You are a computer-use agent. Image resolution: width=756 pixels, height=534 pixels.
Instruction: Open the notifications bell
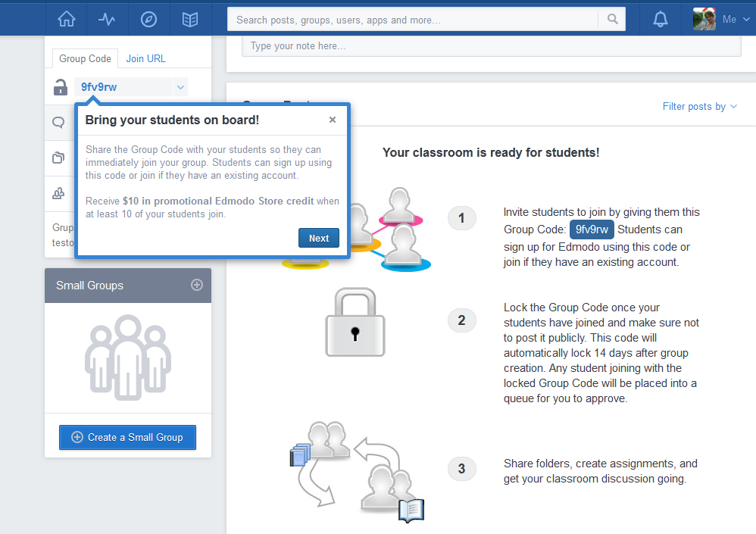click(x=660, y=19)
